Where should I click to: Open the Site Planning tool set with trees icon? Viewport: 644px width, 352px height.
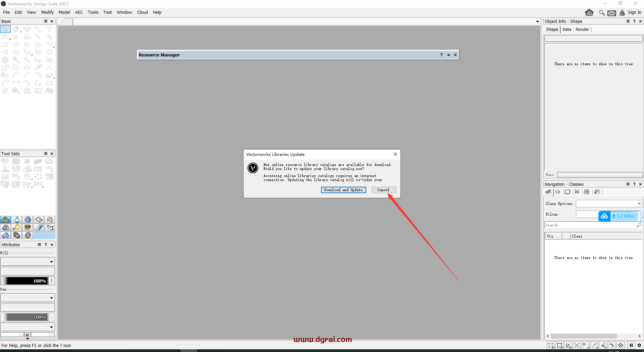5,220
